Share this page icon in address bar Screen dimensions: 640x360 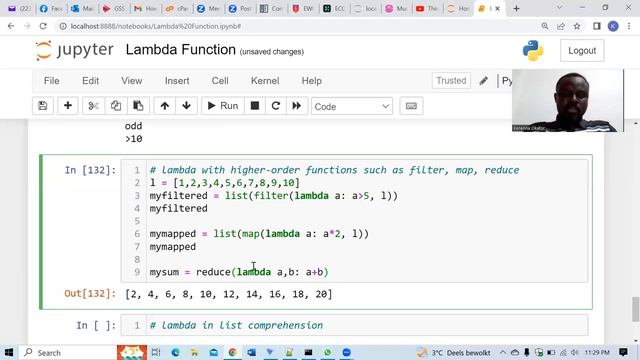click(x=561, y=26)
